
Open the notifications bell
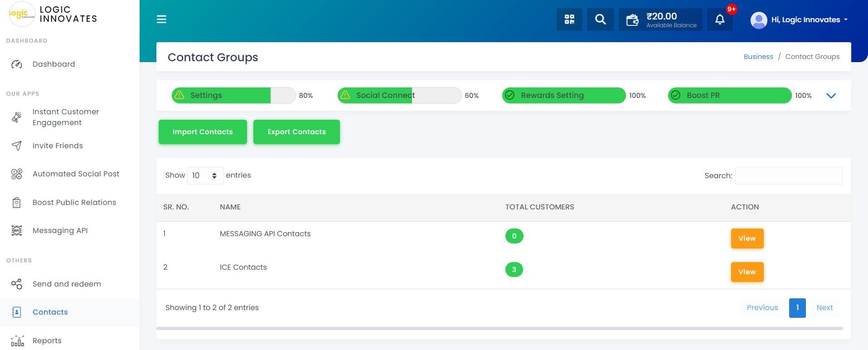pos(720,19)
